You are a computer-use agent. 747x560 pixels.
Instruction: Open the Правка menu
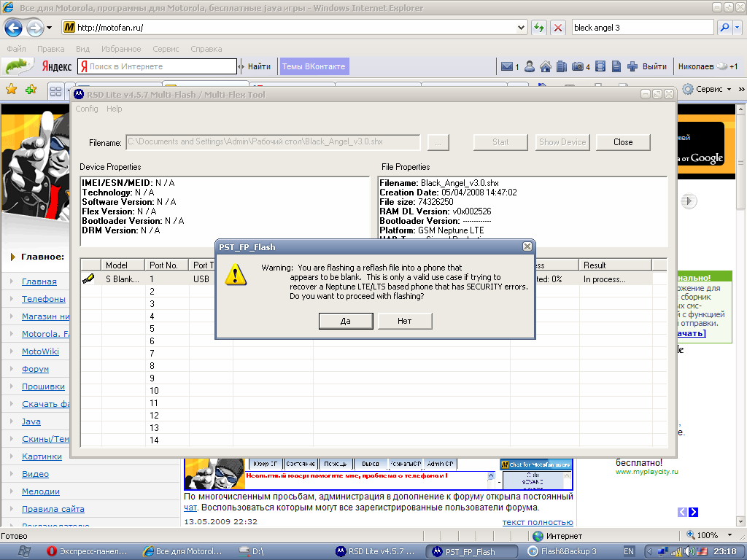coord(50,49)
